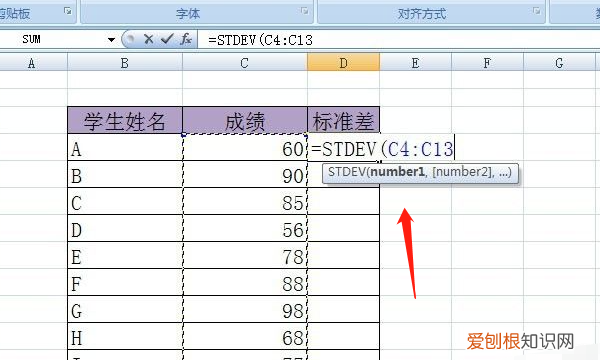Click STDEV function name in tooltip
The height and width of the screenshot is (360, 600).
(347, 172)
